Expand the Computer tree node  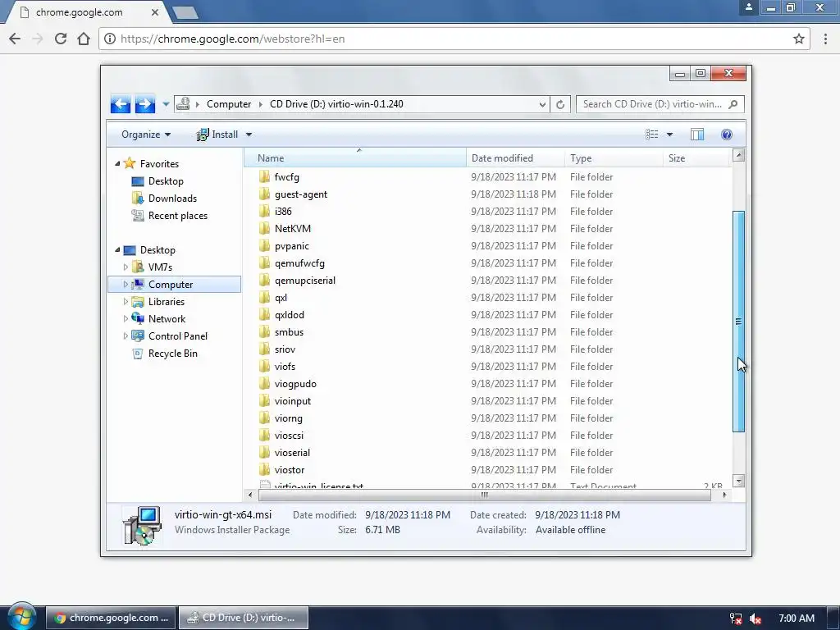point(126,284)
